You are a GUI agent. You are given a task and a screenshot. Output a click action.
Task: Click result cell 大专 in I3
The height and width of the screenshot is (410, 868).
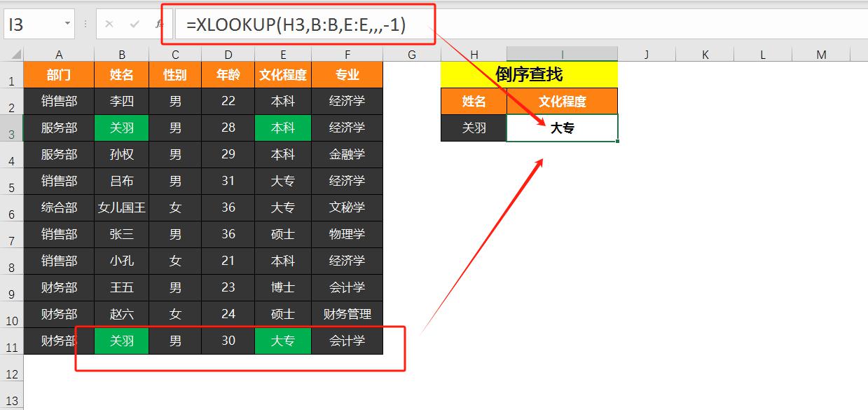pyautogui.click(x=563, y=128)
